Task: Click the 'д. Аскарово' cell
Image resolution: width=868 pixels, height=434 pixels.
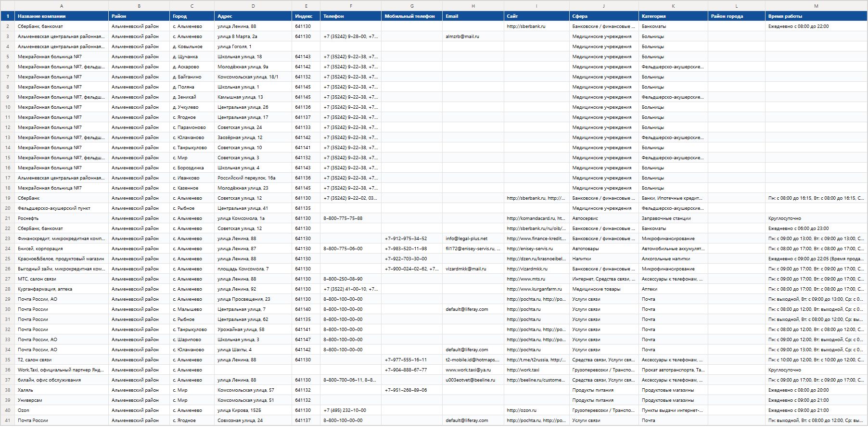Action: [x=192, y=67]
